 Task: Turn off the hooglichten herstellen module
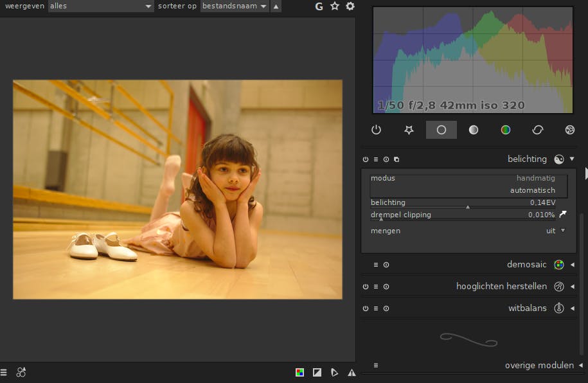[x=366, y=287]
